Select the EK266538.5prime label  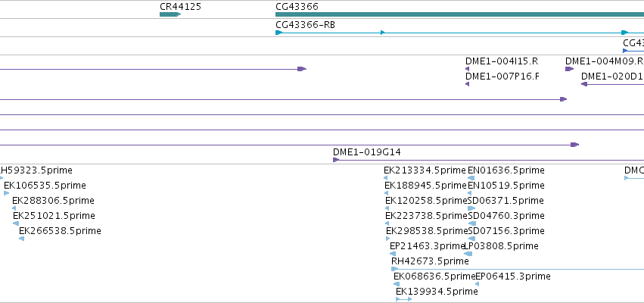coord(60,231)
